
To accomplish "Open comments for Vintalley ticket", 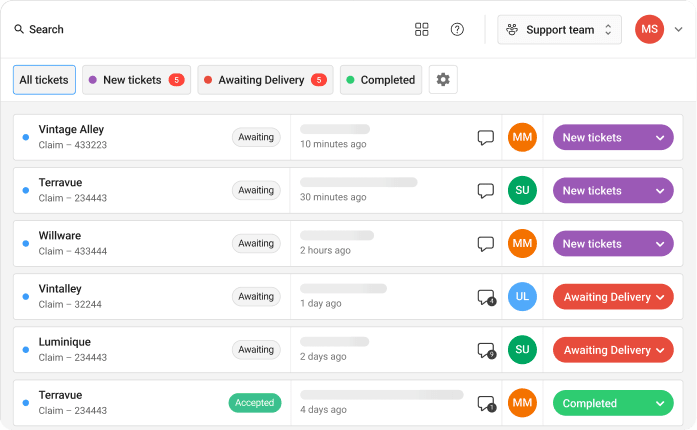I will pos(486,297).
